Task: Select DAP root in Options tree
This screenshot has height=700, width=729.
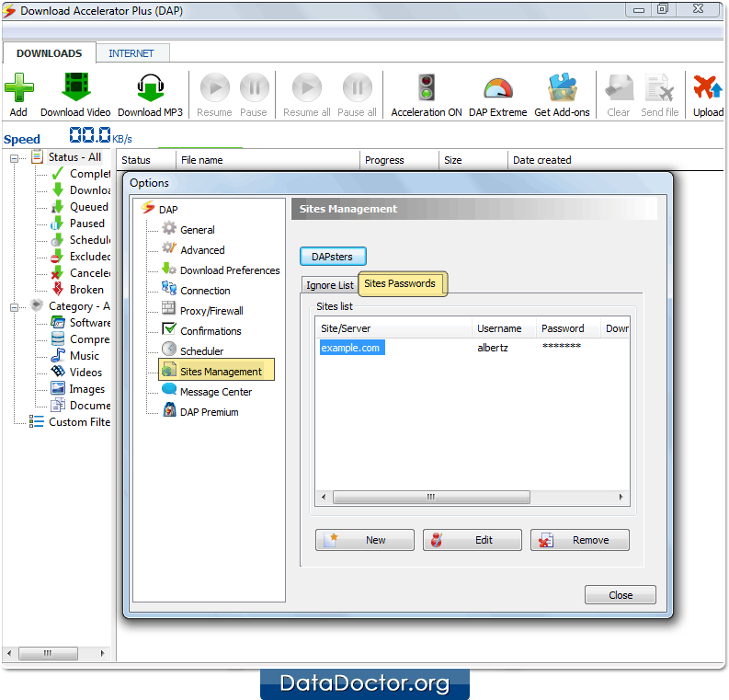Action: 159,210
